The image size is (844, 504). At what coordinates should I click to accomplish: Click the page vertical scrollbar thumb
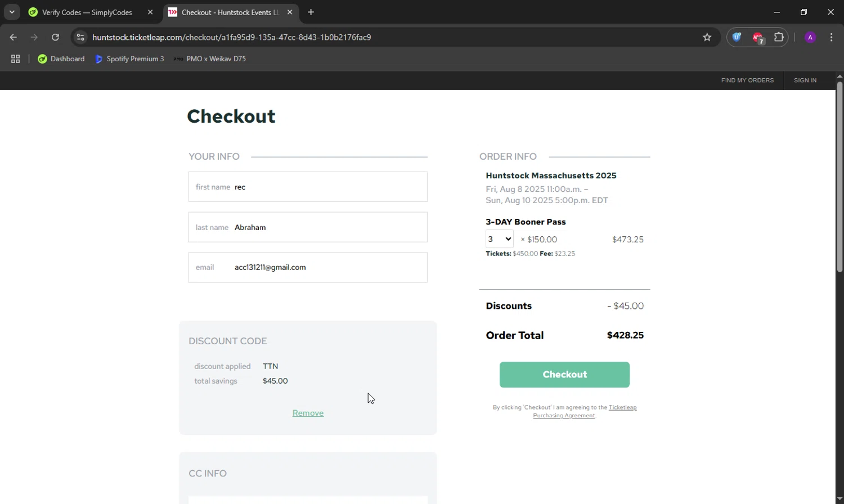point(839,177)
